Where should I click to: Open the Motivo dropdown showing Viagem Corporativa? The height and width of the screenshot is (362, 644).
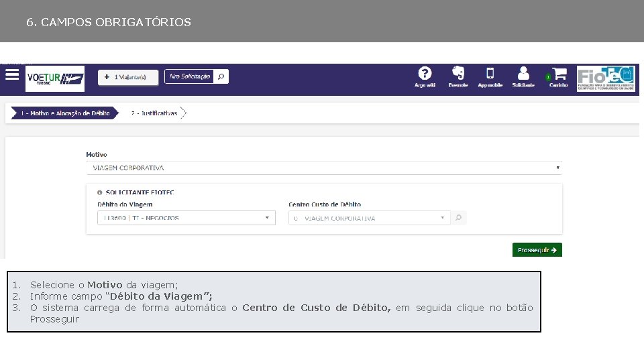pyautogui.click(x=324, y=168)
